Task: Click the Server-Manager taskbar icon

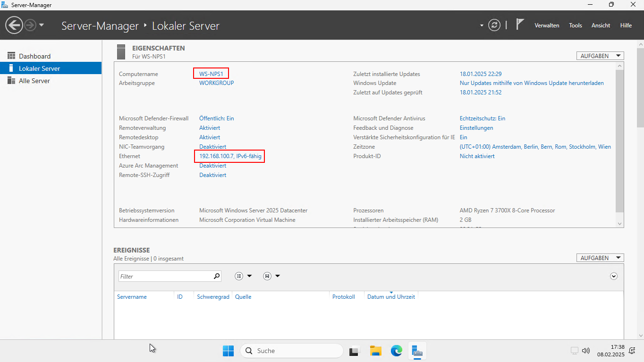Action: click(417, 351)
